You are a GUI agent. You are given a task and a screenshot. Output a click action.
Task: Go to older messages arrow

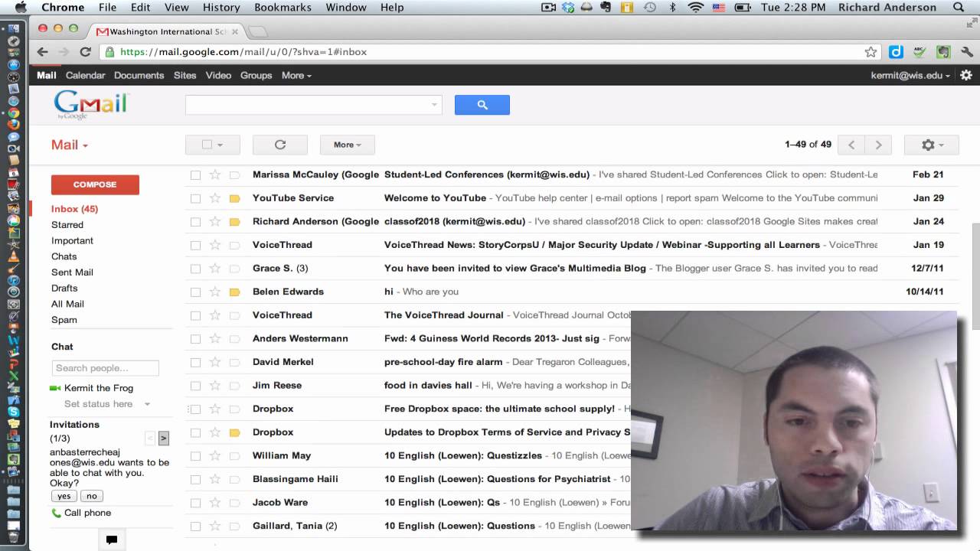878,145
